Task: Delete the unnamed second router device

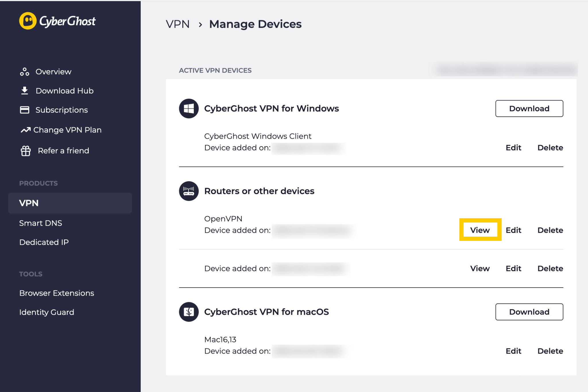Action: pos(550,268)
